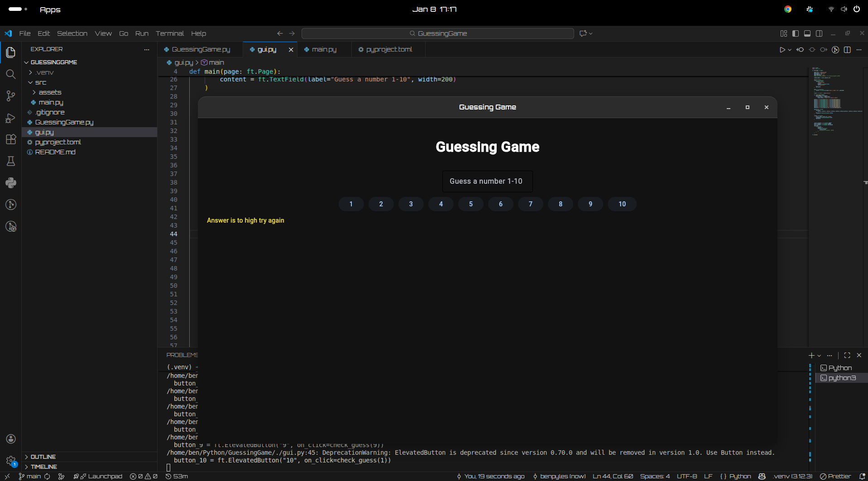Open Run and Debug view
Image resolution: width=868 pixels, height=481 pixels.
pos(11,118)
